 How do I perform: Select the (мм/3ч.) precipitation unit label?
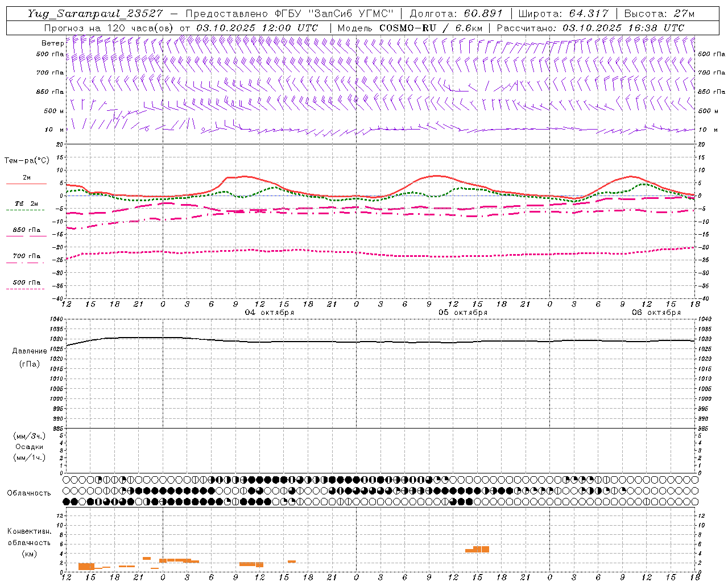(30, 436)
